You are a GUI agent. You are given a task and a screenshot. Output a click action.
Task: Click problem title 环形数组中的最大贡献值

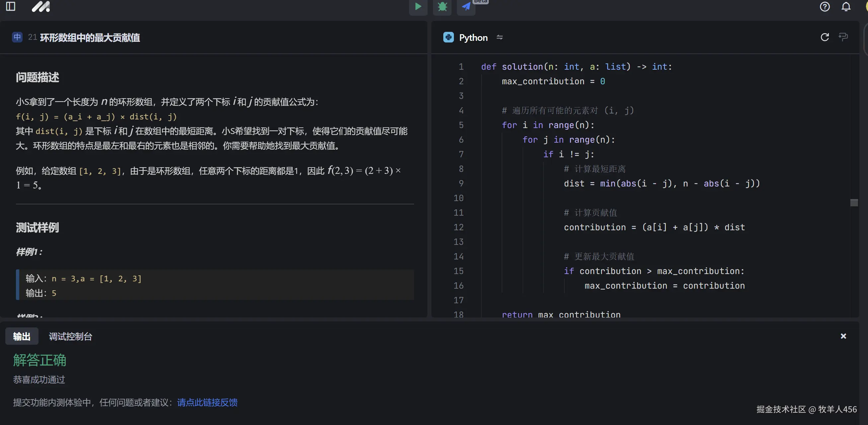click(x=90, y=37)
